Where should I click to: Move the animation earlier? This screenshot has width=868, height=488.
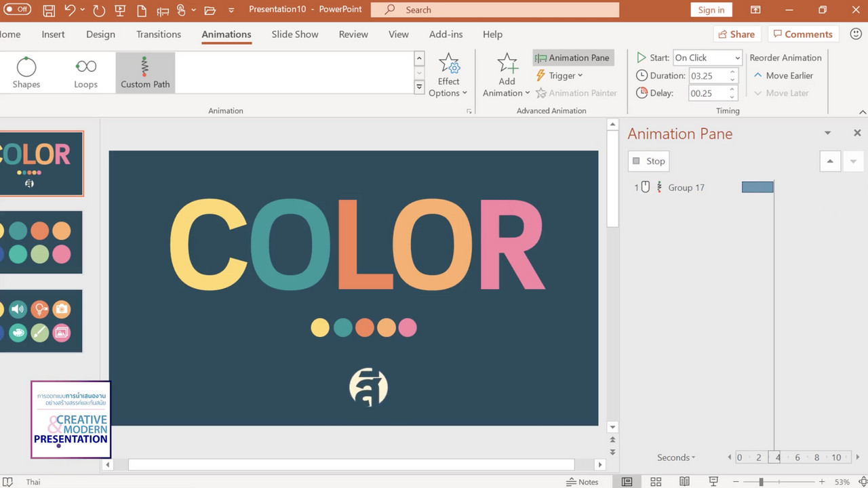click(x=783, y=75)
